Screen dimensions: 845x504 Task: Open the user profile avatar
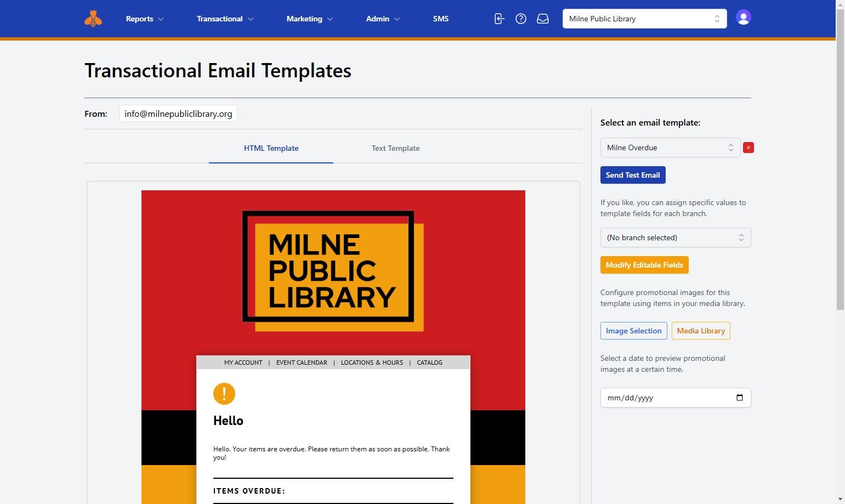point(743,18)
